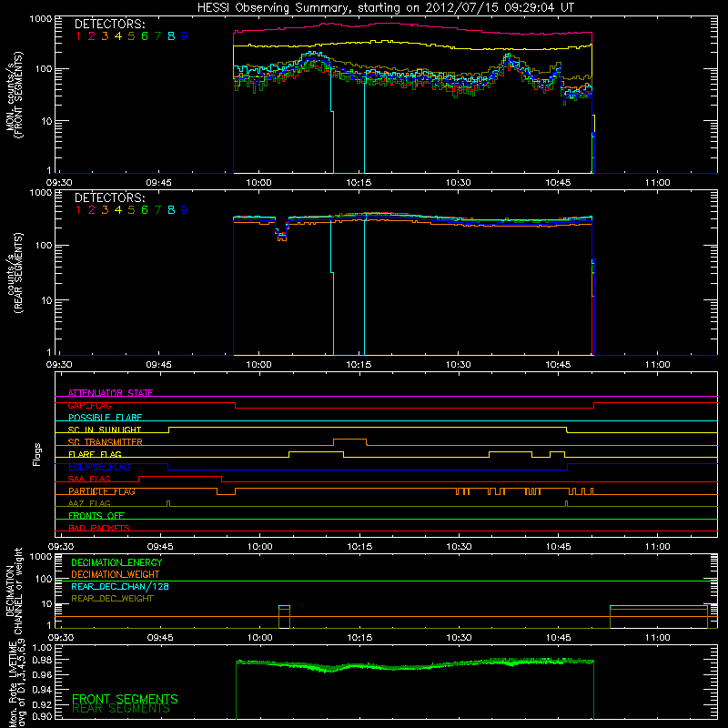The height and width of the screenshot is (728, 728).
Task: Click the DECIMATION_ENERGY legend label
Action: click(116, 562)
